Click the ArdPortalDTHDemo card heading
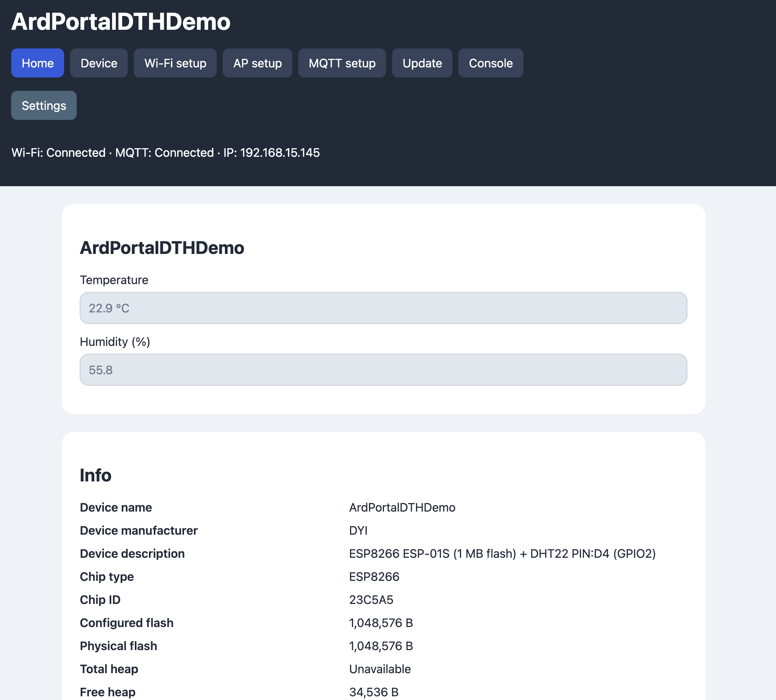 pyautogui.click(x=162, y=248)
